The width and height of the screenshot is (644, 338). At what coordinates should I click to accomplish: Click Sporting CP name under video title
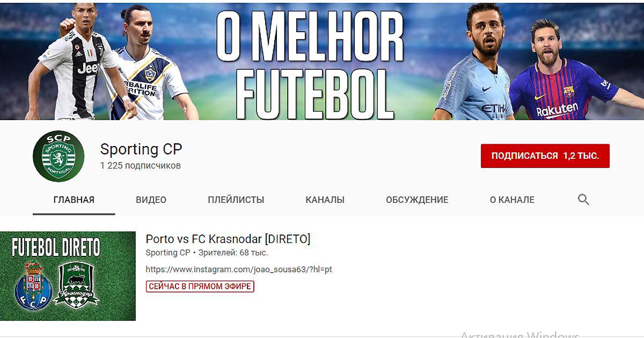tap(168, 253)
